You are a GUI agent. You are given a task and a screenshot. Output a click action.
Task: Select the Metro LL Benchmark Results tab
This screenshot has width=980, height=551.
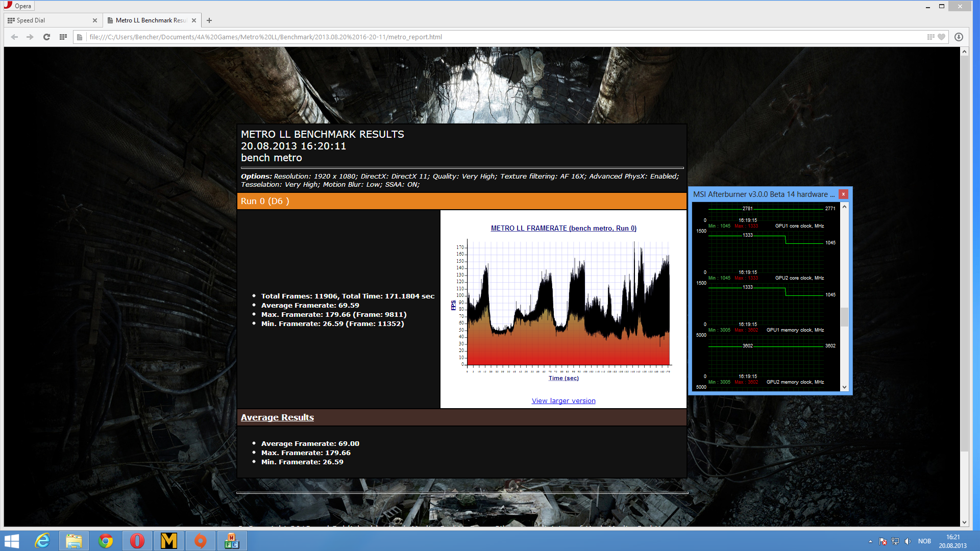[152, 20]
